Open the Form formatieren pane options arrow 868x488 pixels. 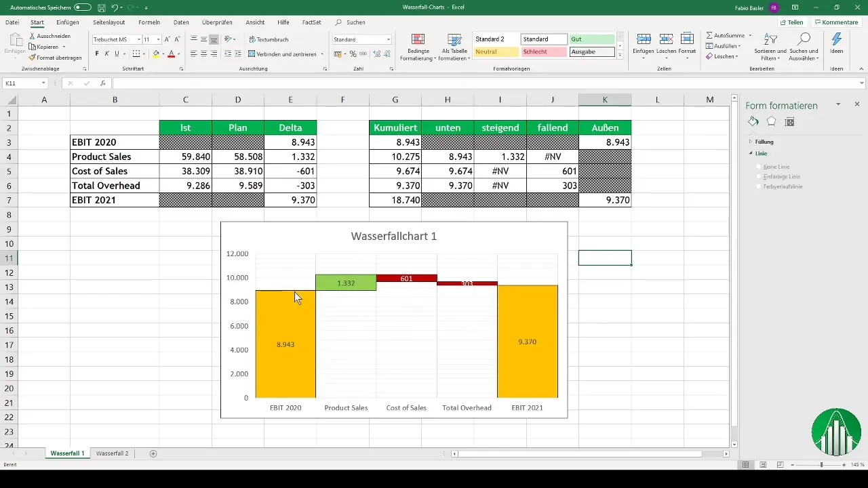pyautogui.click(x=839, y=104)
